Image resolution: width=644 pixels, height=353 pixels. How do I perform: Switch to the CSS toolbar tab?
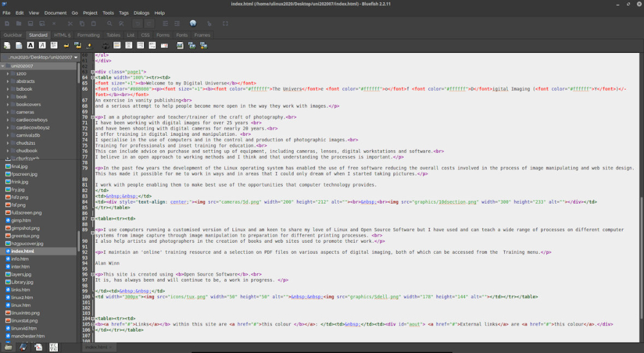[146, 35]
